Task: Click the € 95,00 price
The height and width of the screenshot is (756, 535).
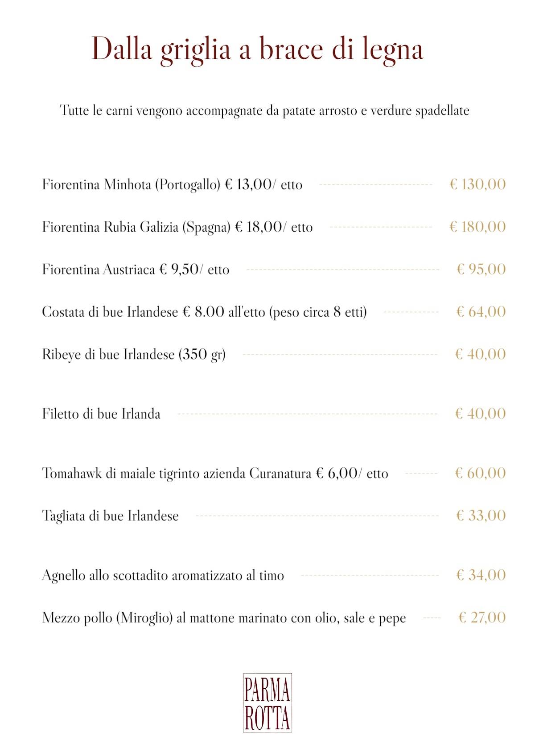Action: pos(481,269)
